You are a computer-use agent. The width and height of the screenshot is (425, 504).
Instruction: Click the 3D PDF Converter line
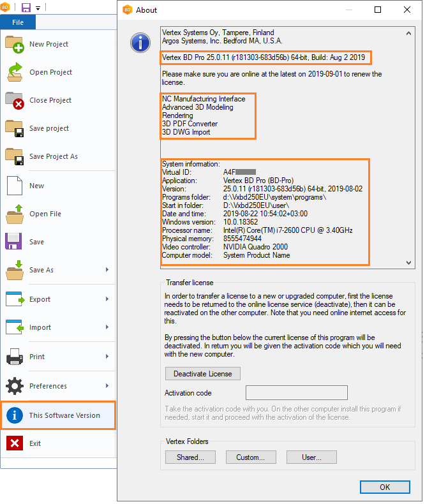pos(190,124)
